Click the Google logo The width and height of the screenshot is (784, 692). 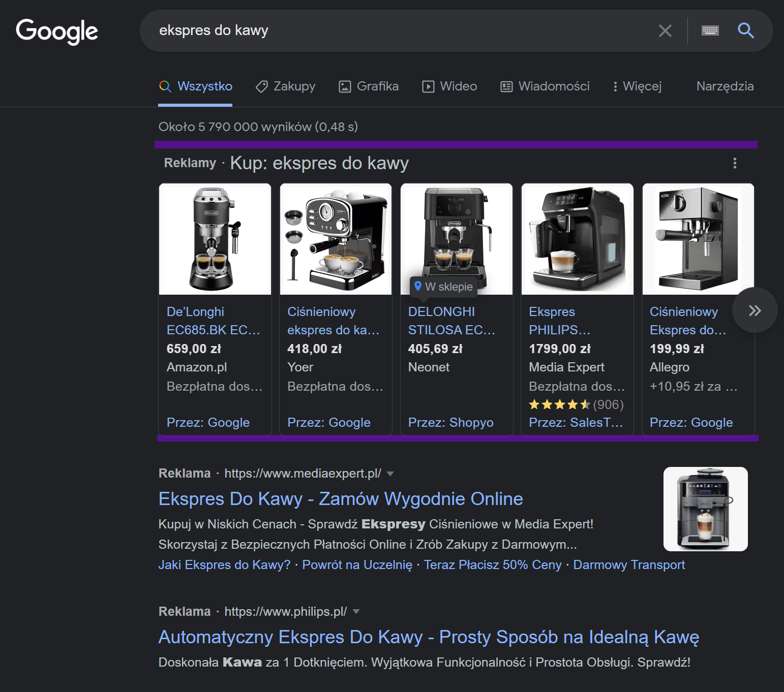click(x=57, y=32)
